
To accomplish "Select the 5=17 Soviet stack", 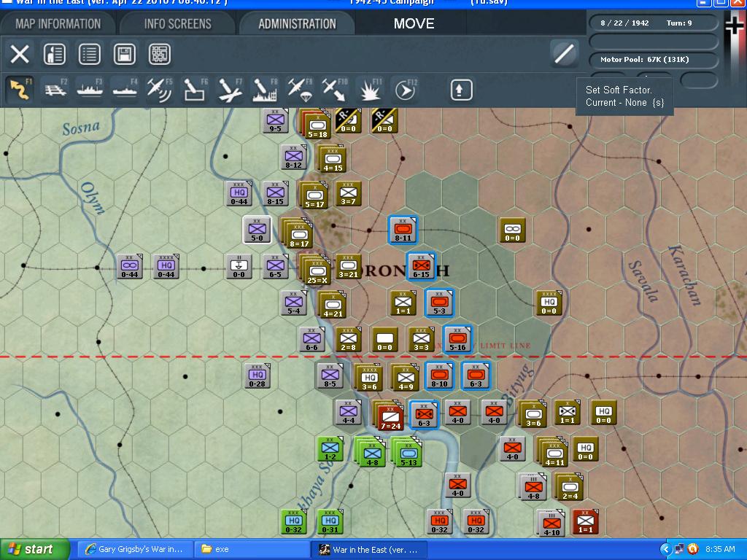I will [x=314, y=196].
